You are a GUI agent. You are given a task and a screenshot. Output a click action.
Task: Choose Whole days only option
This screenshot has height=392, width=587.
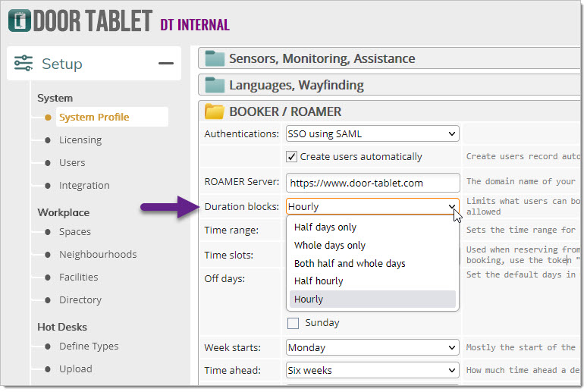point(330,246)
